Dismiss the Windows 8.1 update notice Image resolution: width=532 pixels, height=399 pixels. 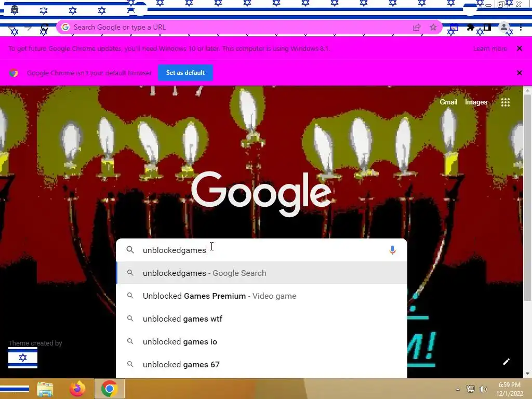(519, 48)
